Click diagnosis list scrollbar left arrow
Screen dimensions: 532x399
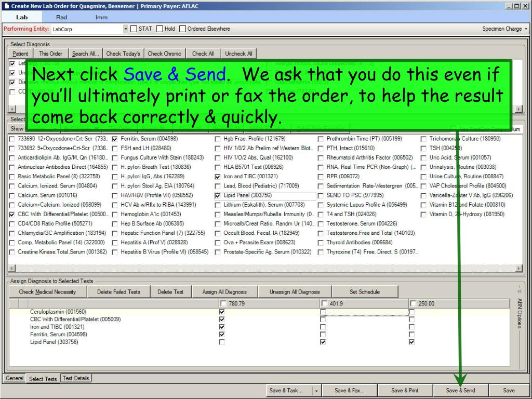tap(12, 109)
